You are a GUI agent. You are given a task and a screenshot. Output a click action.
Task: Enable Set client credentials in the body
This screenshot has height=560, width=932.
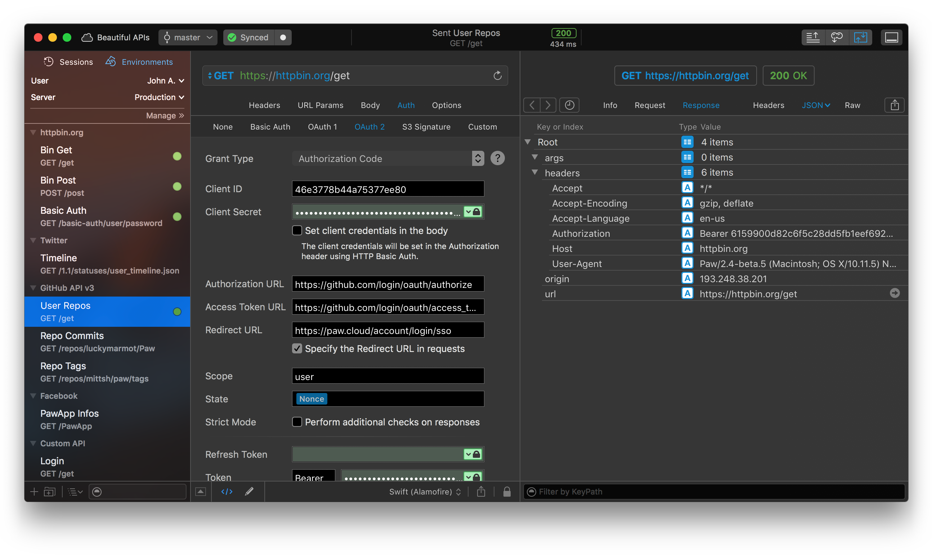pos(297,231)
